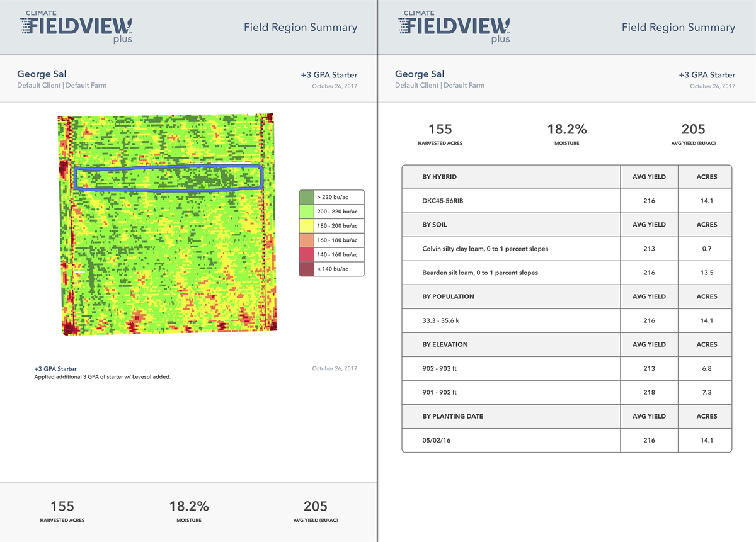Click 'George Sal' field name on left page
756x542 pixels.
42,74
